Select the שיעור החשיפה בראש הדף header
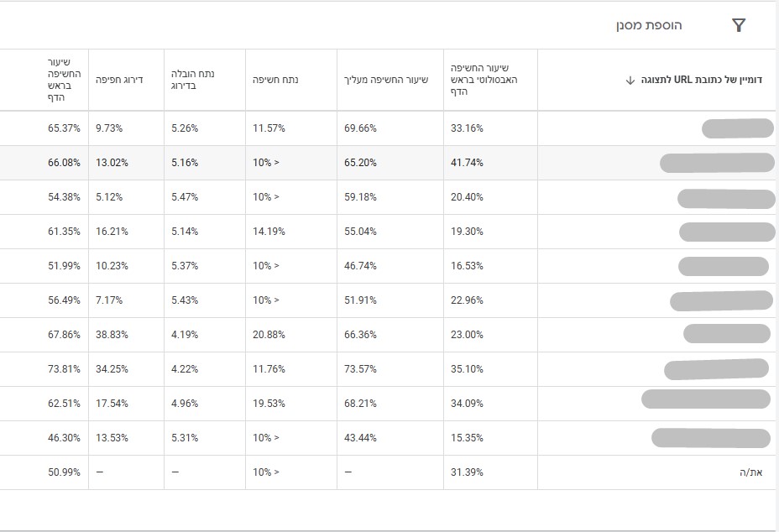Screen dimensions: 779x532 click(64, 80)
